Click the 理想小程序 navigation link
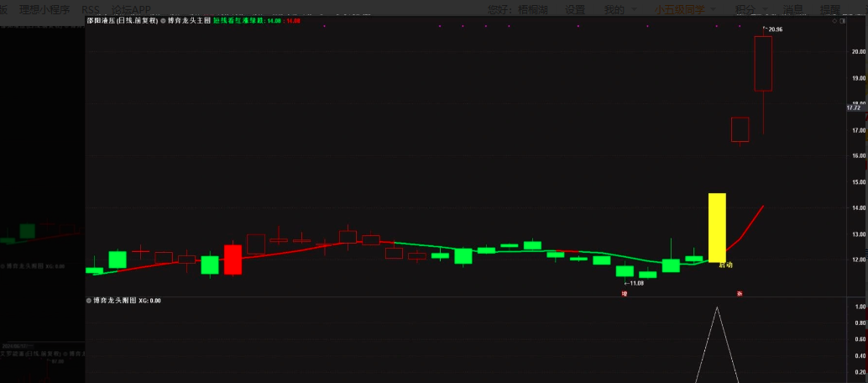 (44, 9)
